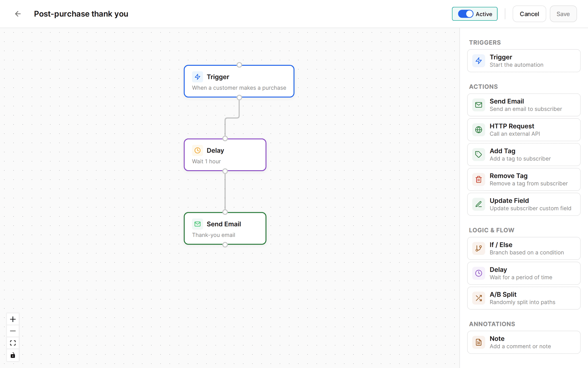Screen dimensions: 588x368
Task: Click envelope icon in Send Email node
Action: (x=198, y=224)
